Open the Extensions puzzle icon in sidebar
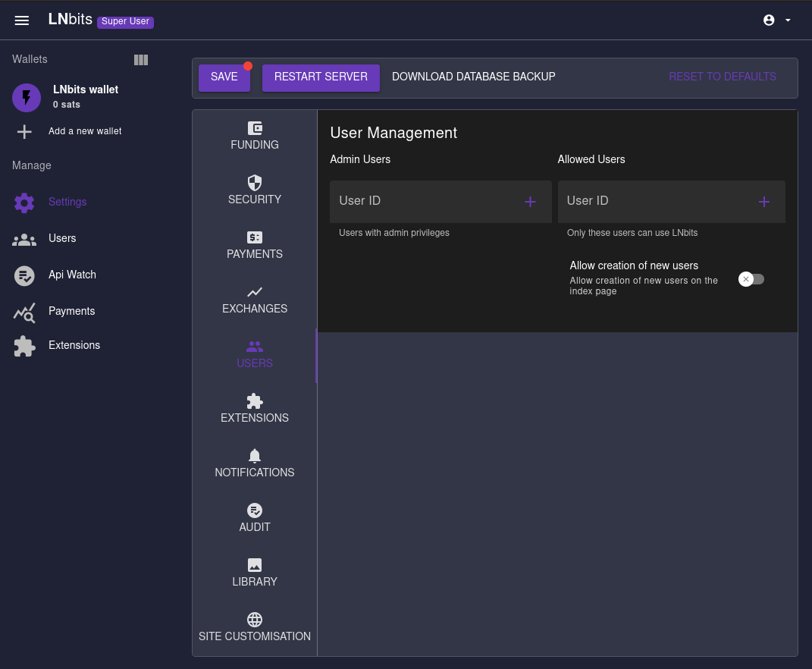This screenshot has height=669, width=812. 24,346
